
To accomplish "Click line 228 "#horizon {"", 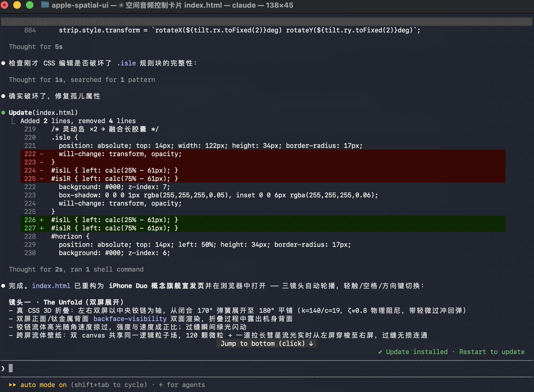I will [x=70, y=236].
